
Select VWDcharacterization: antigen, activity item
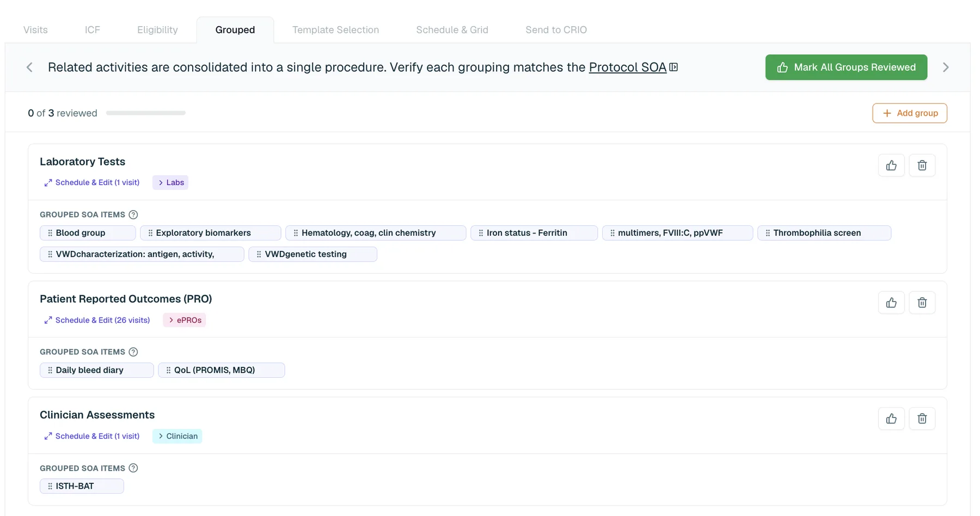142,254
